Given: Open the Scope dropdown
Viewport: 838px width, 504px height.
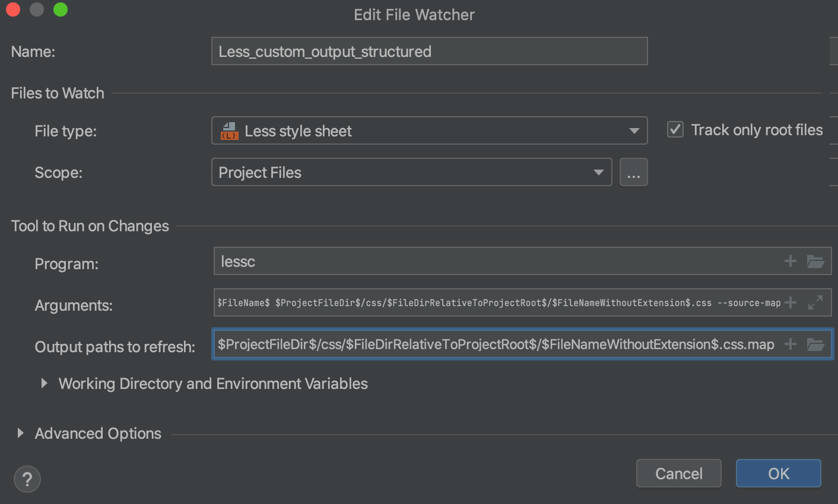Looking at the screenshot, I should click(598, 172).
